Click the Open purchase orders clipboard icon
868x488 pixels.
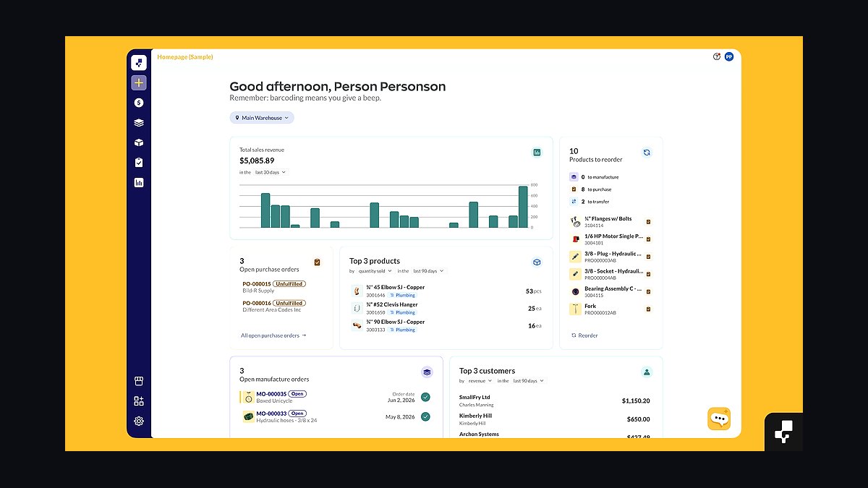click(318, 262)
